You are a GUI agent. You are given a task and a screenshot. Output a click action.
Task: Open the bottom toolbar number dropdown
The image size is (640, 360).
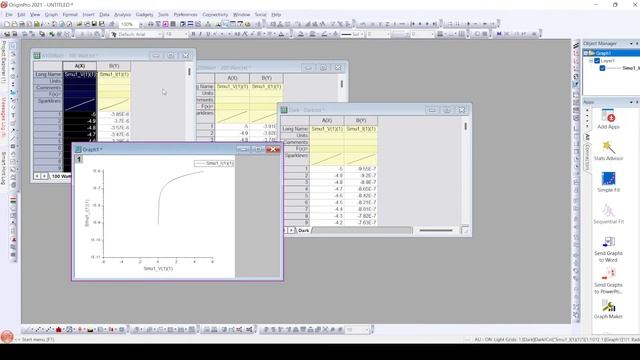click(x=367, y=329)
